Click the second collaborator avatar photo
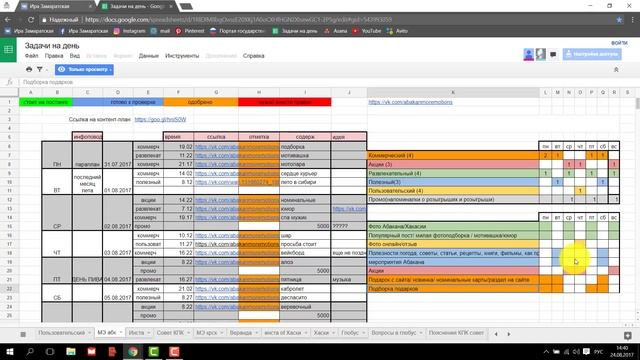The width and height of the screenshot is (640, 360). [x=541, y=54]
